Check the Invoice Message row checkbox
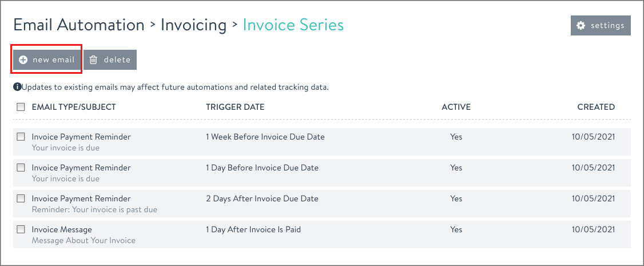The width and height of the screenshot is (644, 266). [x=21, y=229]
